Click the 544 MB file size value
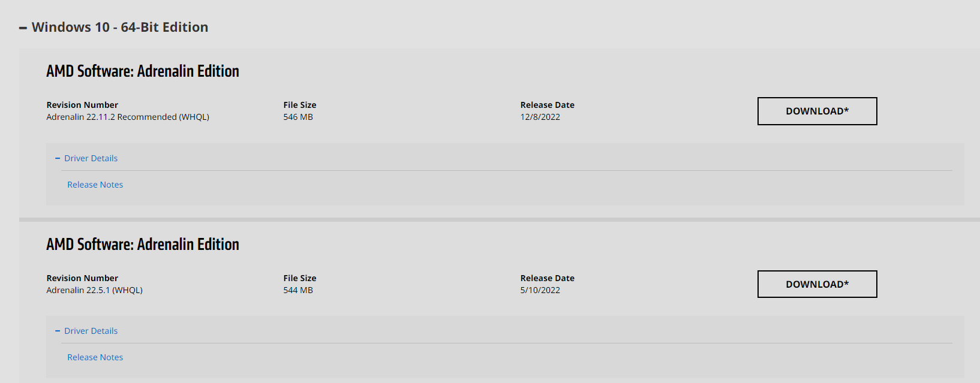The width and height of the screenshot is (980, 383). [x=298, y=290]
